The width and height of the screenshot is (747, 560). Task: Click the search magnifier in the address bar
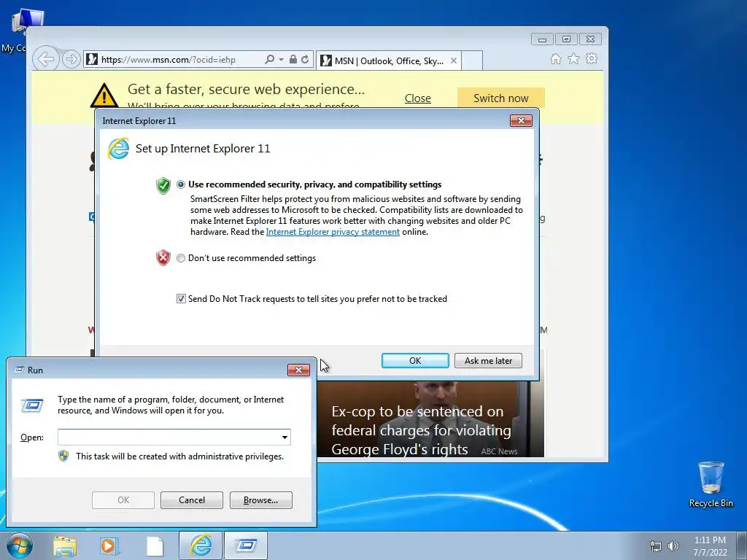point(270,60)
